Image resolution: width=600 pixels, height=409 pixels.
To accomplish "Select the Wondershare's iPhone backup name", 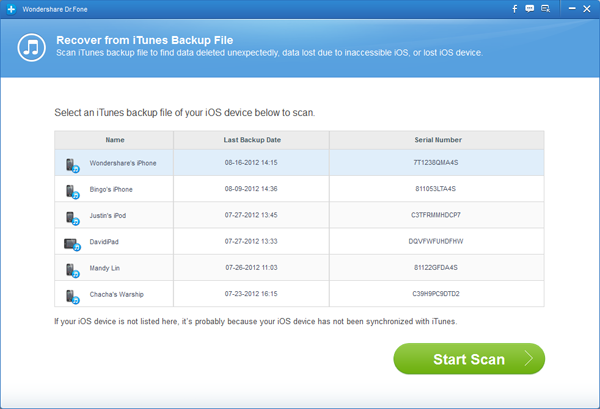I will click(x=123, y=163).
